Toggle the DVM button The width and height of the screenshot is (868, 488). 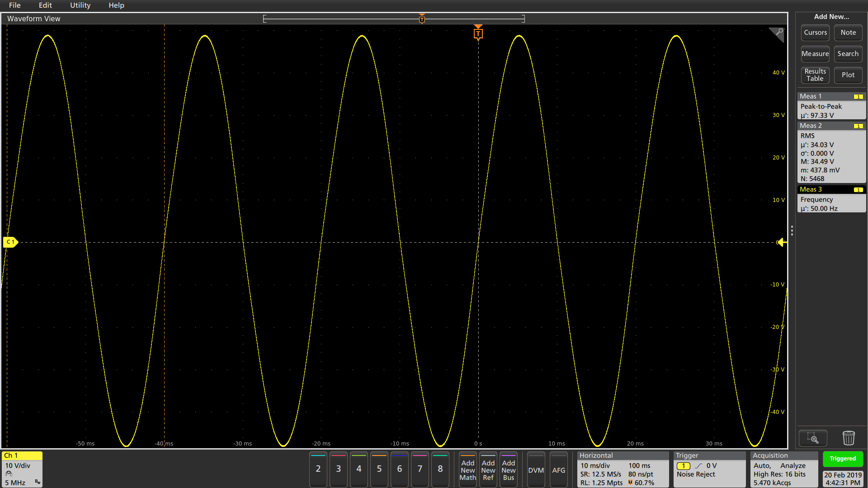[536, 470]
